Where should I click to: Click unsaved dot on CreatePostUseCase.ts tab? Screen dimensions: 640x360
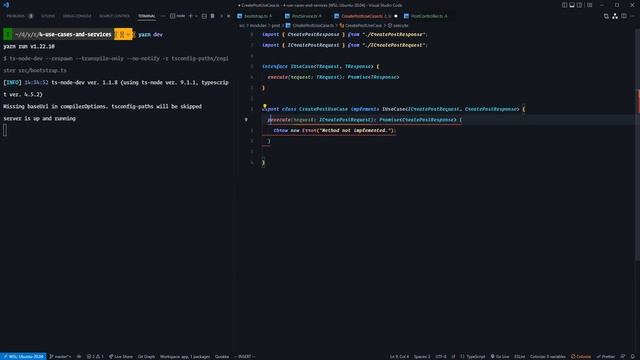pos(396,16)
